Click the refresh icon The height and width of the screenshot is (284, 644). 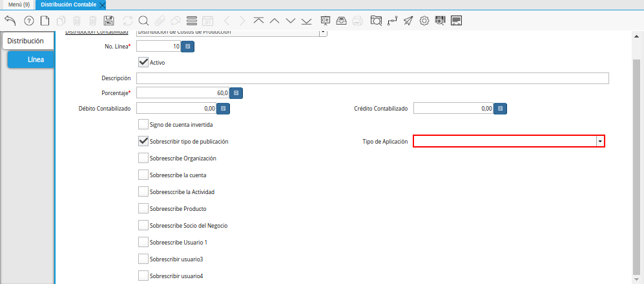(127, 21)
